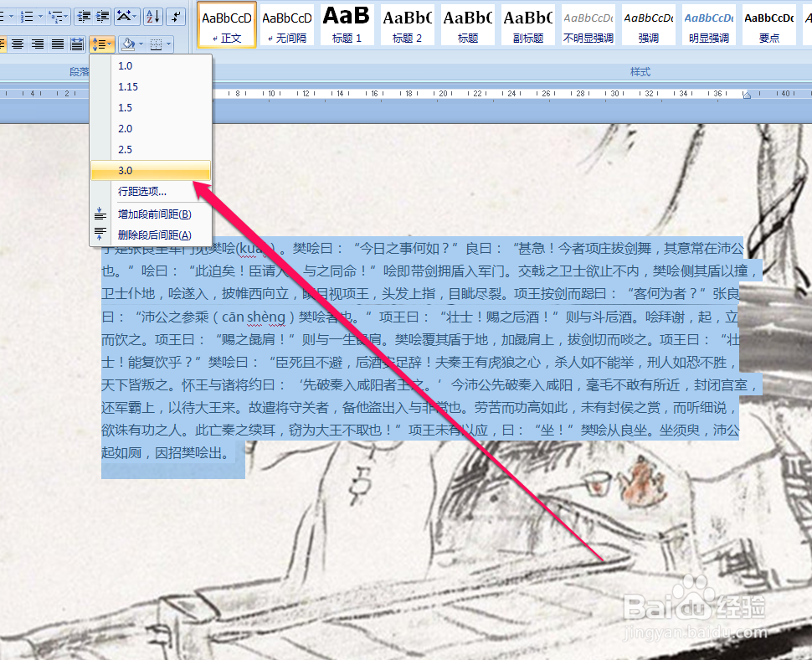Open the shading color dropdown arrow
Viewport: 812px width, 660px height.
[141, 44]
